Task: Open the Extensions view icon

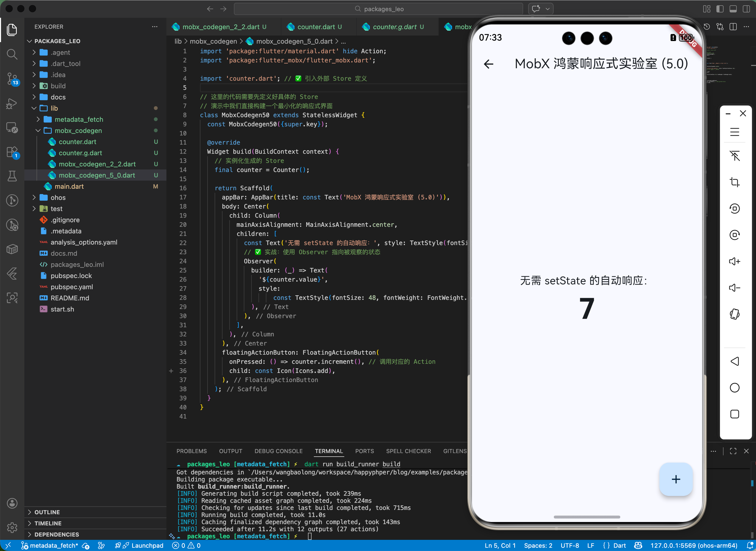Action: click(12, 152)
